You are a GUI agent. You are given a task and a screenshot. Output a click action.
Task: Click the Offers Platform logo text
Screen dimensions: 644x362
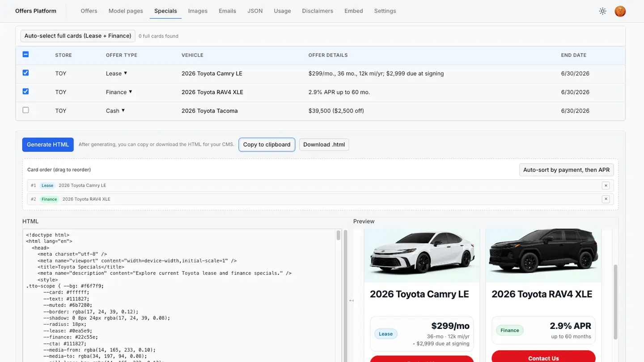pyautogui.click(x=36, y=11)
